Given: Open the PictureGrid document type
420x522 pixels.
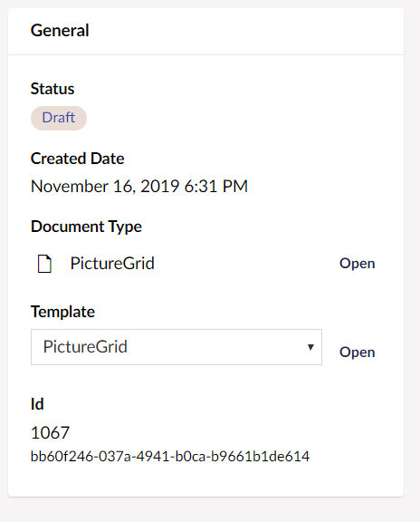Looking at the screenshot, I should pyautogui.click(x=358, y=264).
